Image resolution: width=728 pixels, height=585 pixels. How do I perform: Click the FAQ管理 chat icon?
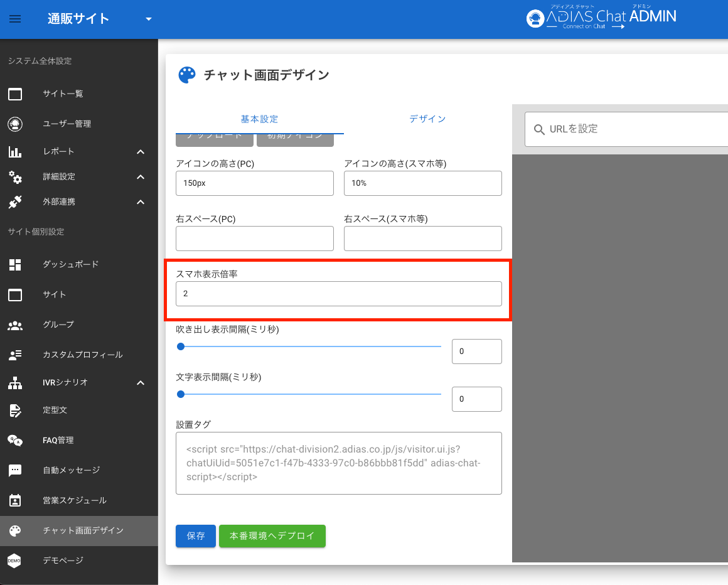tap(15, 440)
